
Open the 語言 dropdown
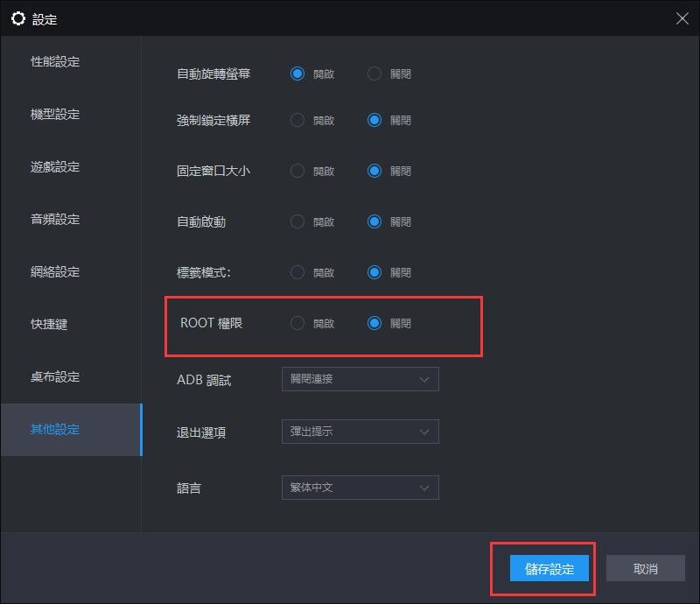click(x=360, y=488)
